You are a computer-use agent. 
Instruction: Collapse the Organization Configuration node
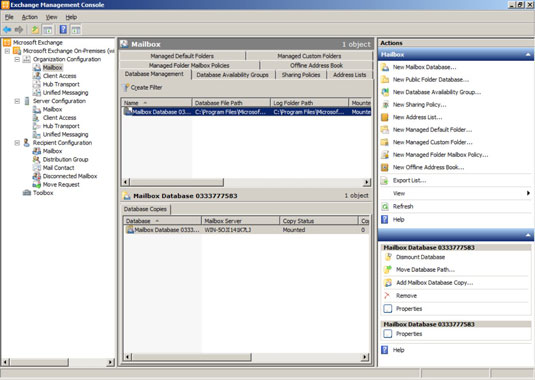click(17, 59)
